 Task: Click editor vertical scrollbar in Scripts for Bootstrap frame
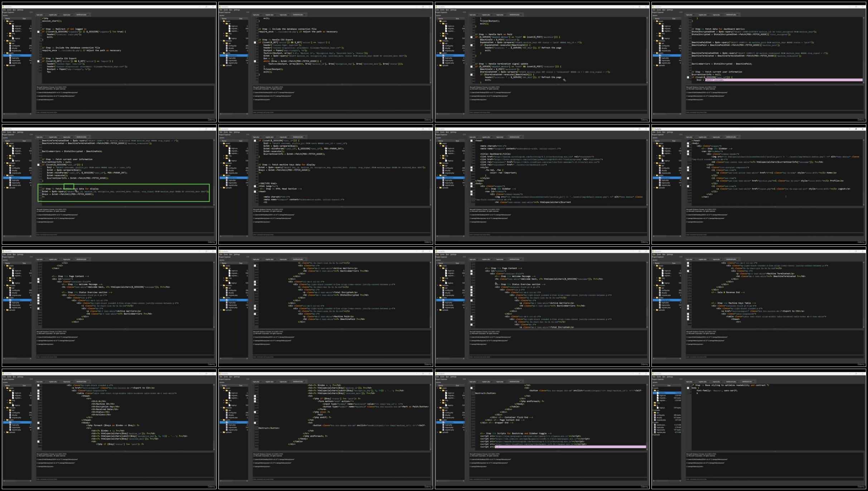pyautogui.click(x=647, y=417)
